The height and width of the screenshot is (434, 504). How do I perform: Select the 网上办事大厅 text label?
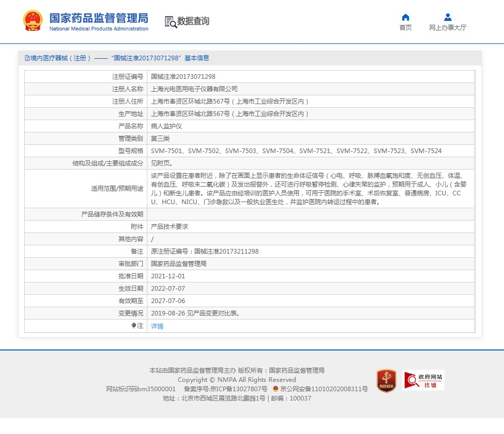[447, 28]
